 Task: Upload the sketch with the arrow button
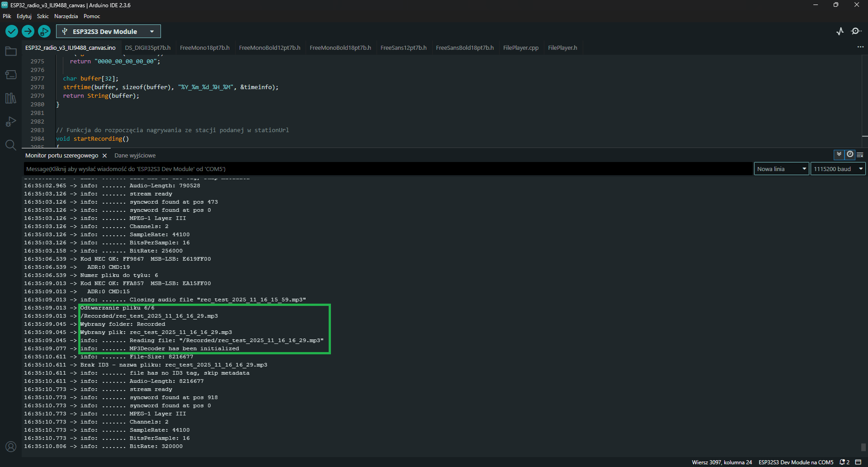28,31
